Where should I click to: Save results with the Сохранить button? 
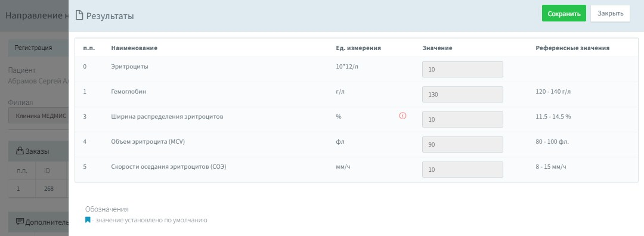564,14
